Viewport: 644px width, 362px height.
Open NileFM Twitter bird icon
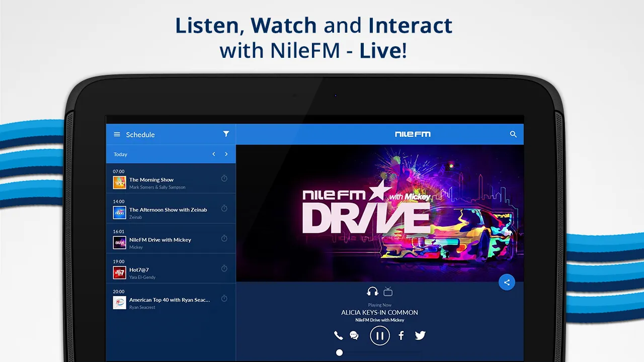click(420, 335)
